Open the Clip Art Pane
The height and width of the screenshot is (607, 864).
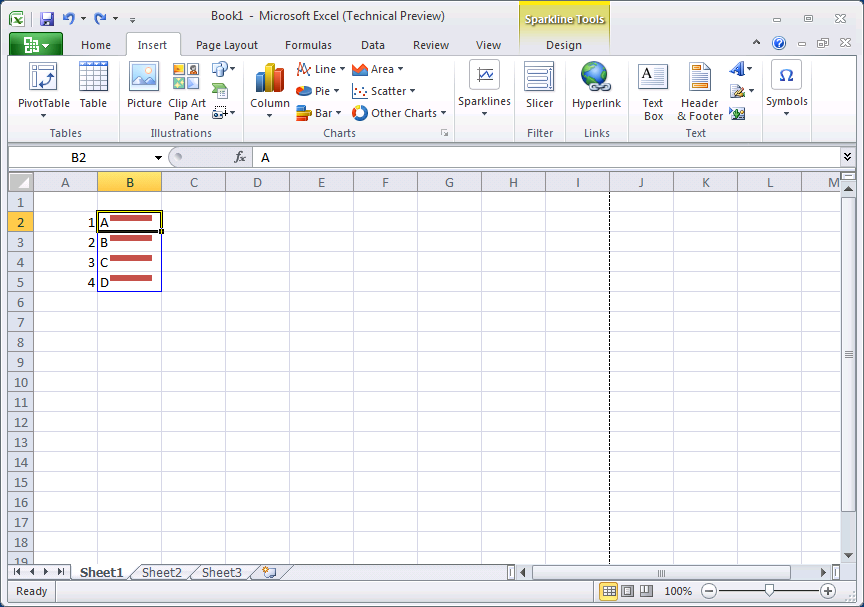point(187,91)
